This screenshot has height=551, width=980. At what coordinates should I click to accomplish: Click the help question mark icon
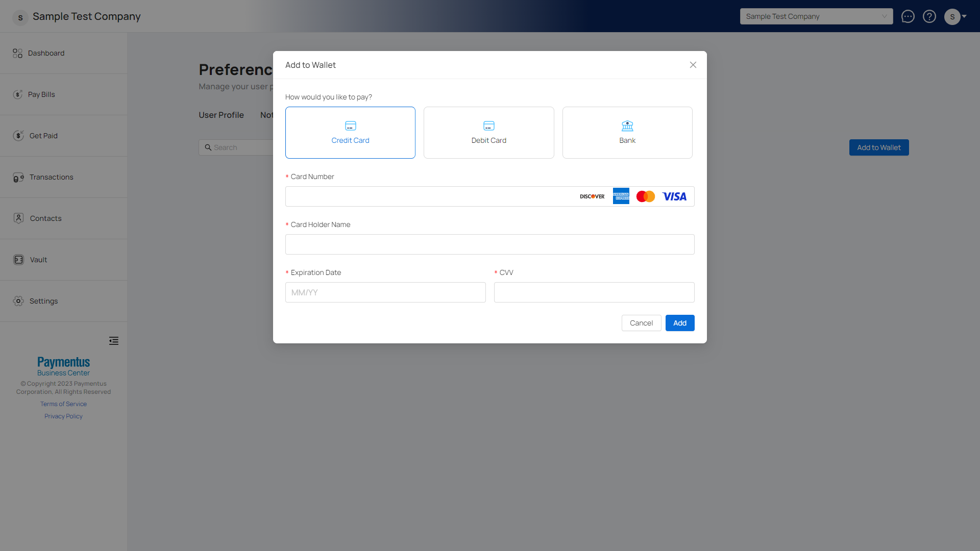point(929,16)
